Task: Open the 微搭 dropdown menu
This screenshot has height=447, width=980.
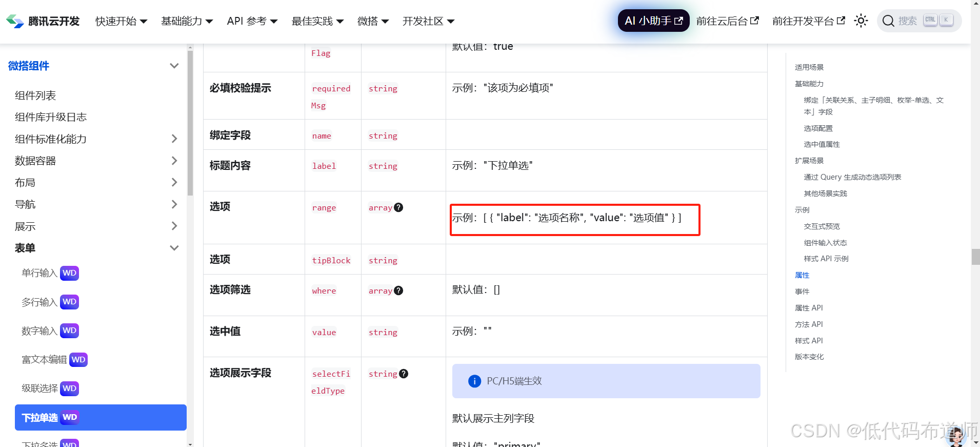Action: (x=373, y=21)
